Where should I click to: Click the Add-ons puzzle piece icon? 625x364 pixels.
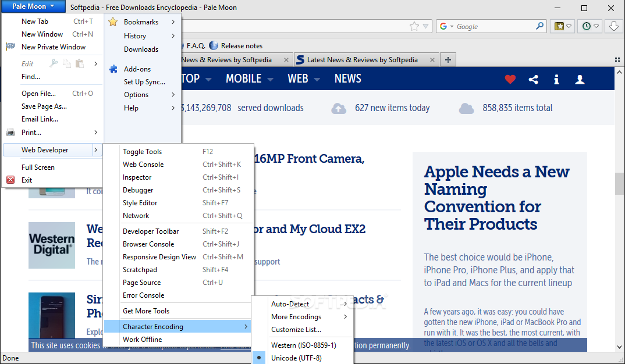pyautogui.click(x=113, y=69)
